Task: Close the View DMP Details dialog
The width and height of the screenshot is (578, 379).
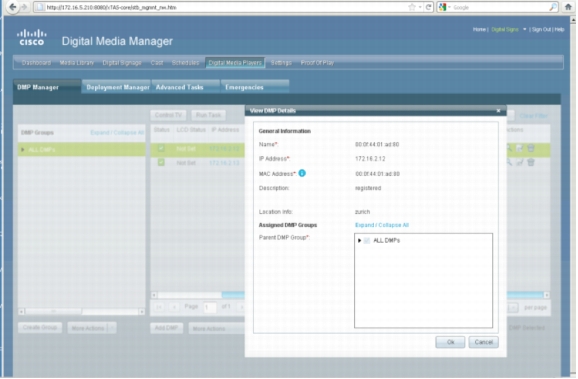Action: tap(498, 111)
